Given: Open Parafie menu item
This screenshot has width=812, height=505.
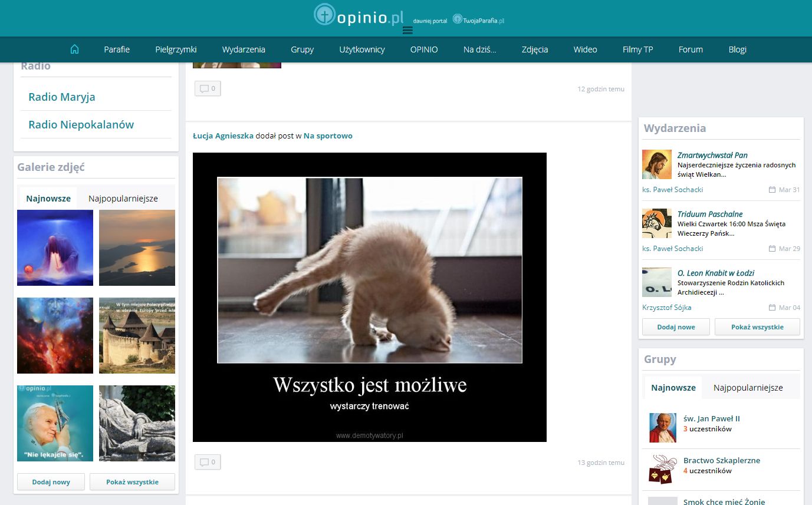Looking at the screenshot, I should [x=117, y=49].
